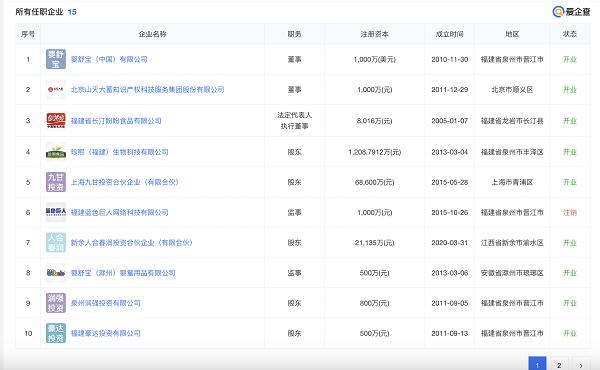The width and height of the screenshot is (600, 370).
Task: Click the 8,016万(元) capital value
Action: pyautogui.click(x=374, y=121)
